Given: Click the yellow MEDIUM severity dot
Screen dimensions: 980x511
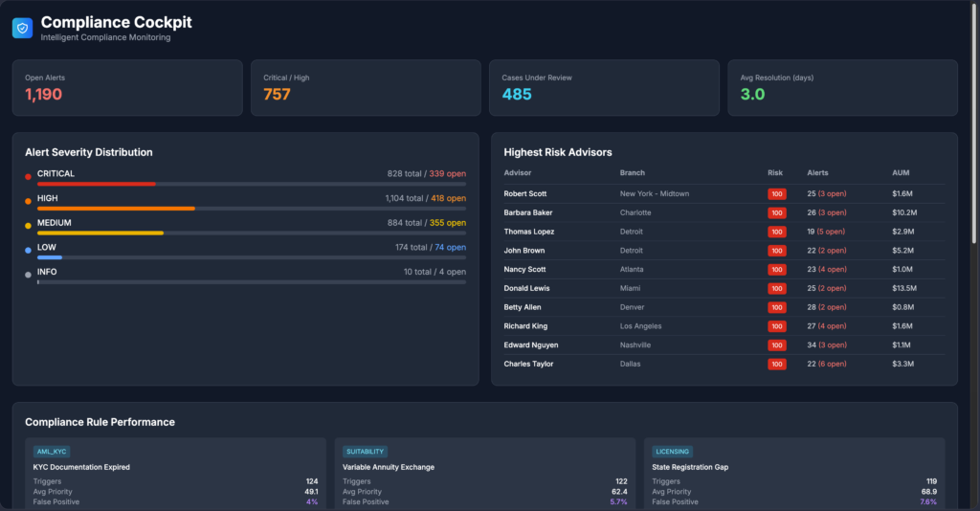Looking at the screenshot, I should click(x=28, y=226).
